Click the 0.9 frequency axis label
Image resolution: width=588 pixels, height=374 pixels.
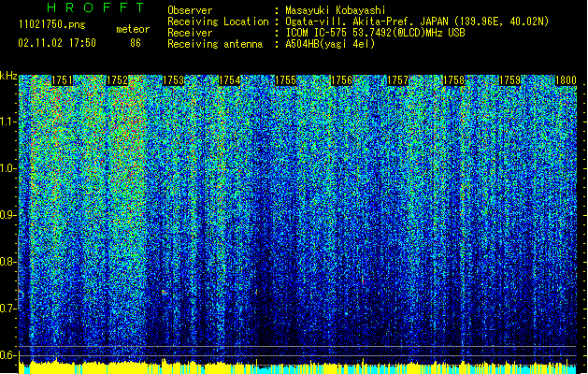tap(8, 215)
